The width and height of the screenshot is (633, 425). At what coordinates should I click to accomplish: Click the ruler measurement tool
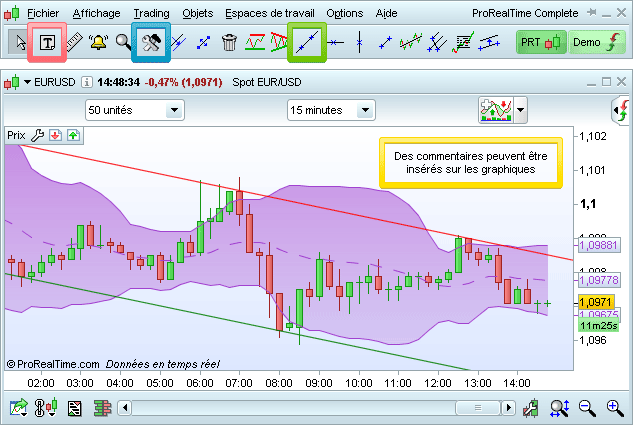(x=73, y=42)
